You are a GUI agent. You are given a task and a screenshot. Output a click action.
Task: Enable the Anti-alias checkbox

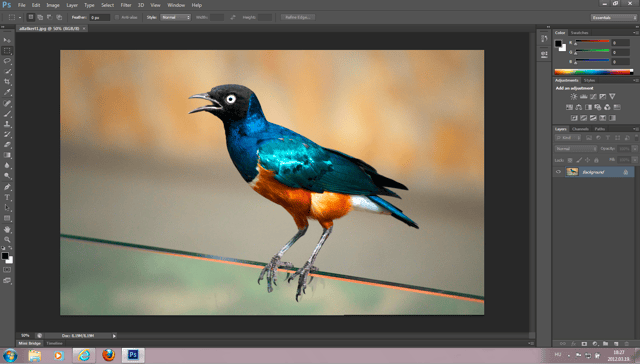point(117,18)
